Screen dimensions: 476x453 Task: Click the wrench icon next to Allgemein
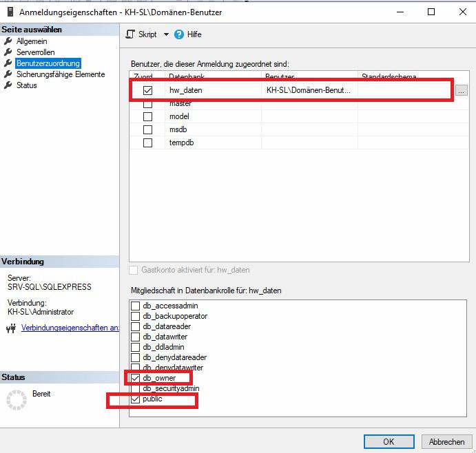(9, 41)
